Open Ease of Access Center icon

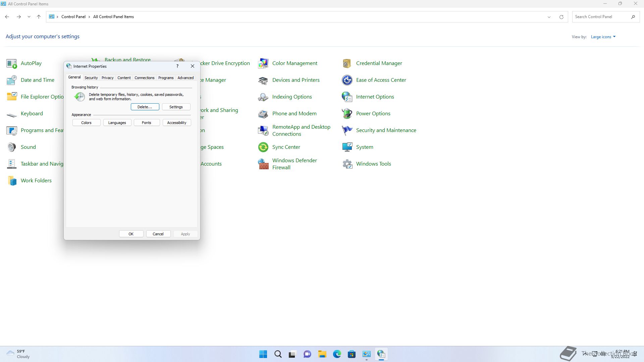point(347,80)
